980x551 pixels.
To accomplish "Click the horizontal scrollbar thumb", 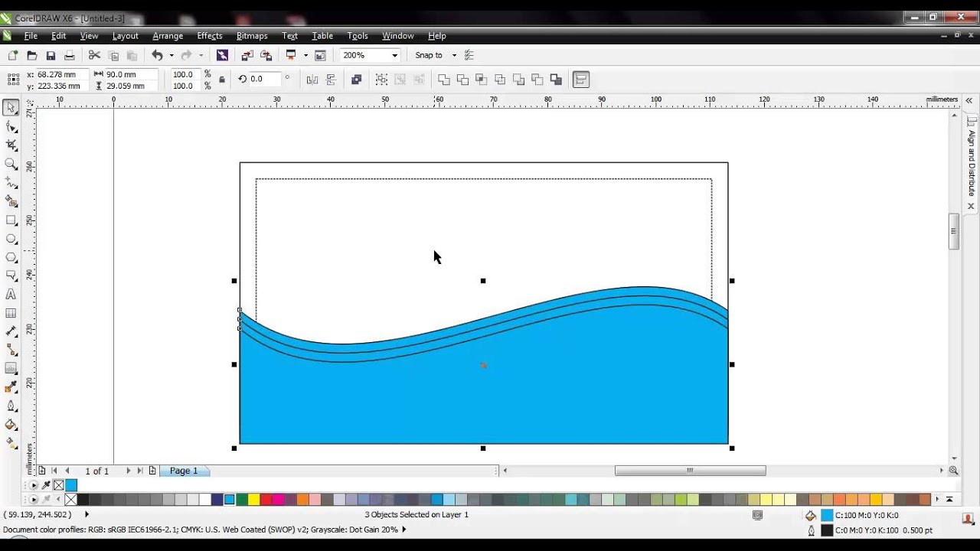I will tap(690, 471).
